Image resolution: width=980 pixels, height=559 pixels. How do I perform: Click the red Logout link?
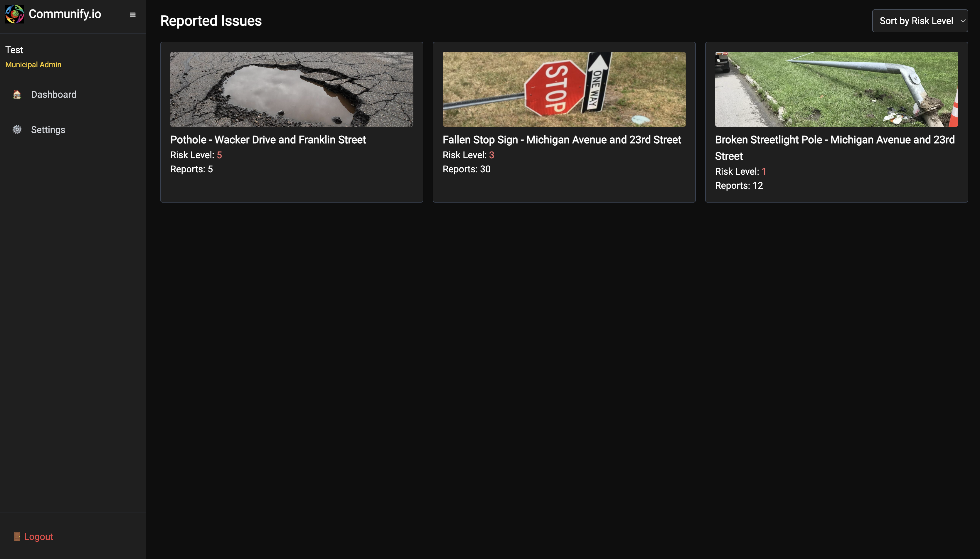click(38, 536)
